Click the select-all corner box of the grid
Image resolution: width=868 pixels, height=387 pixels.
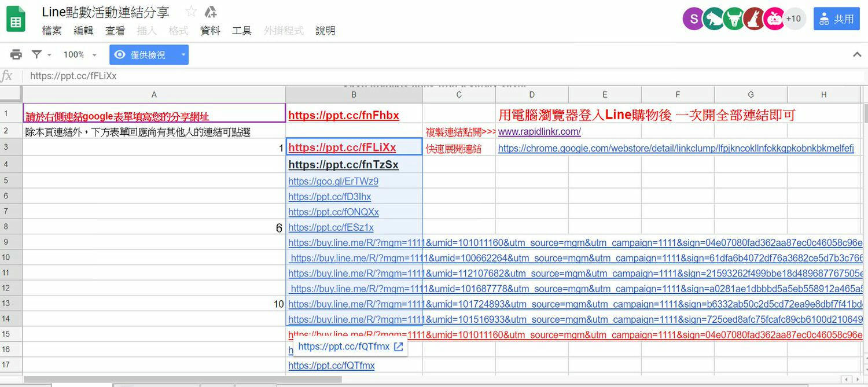click(x=11, y=95)
